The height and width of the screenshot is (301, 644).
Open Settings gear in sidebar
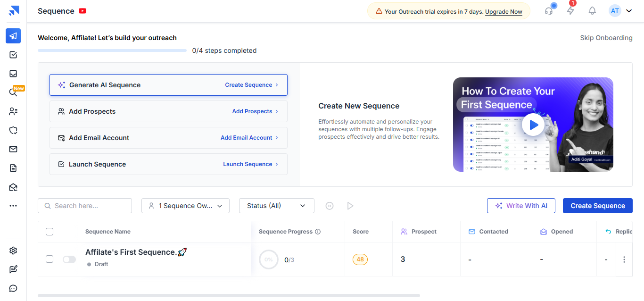tap(13, 251)
